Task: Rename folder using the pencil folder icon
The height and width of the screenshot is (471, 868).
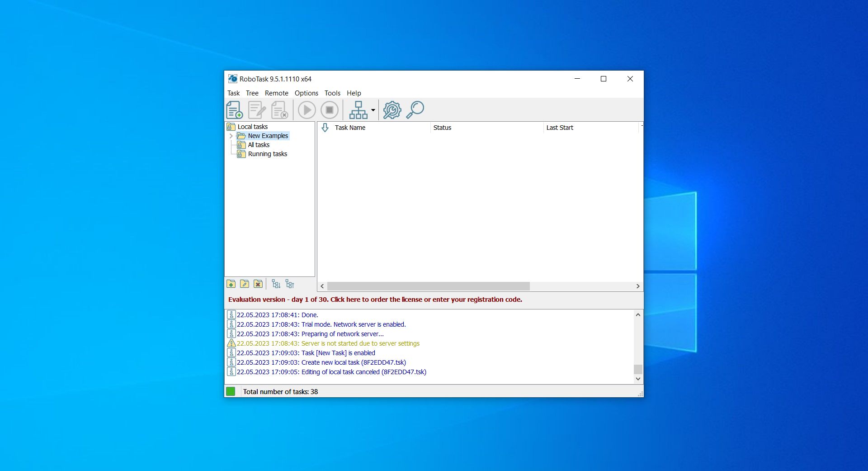Action: pyautogui.click(x=244, y=284)
